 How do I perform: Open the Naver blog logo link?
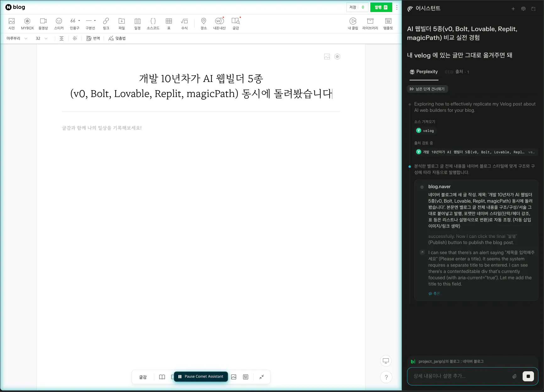15,7
